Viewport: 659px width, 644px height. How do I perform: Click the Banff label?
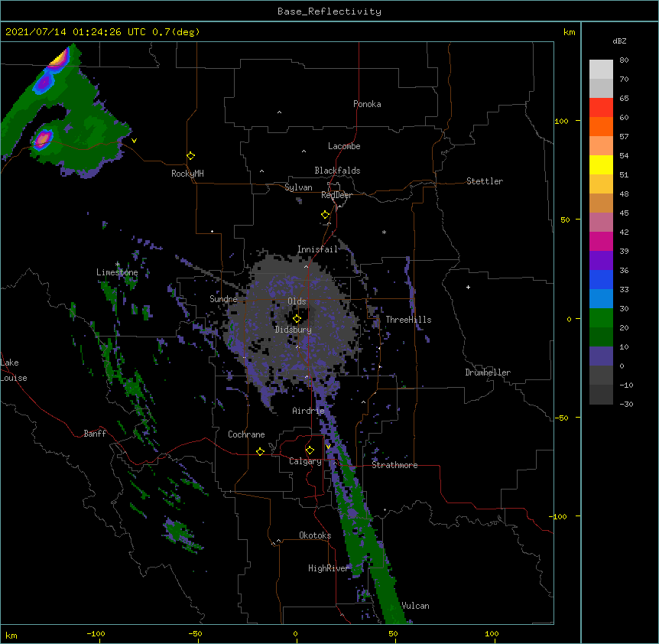(x=95, y=434)
